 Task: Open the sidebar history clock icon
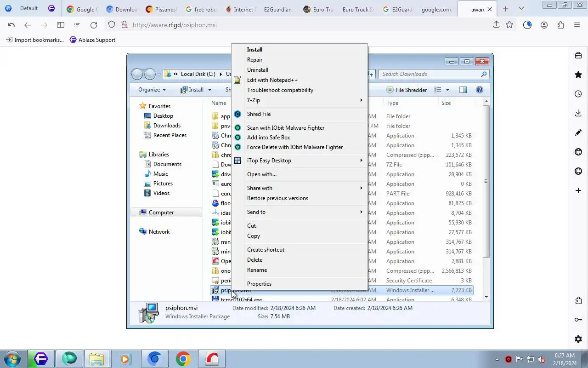coord(578,94)
